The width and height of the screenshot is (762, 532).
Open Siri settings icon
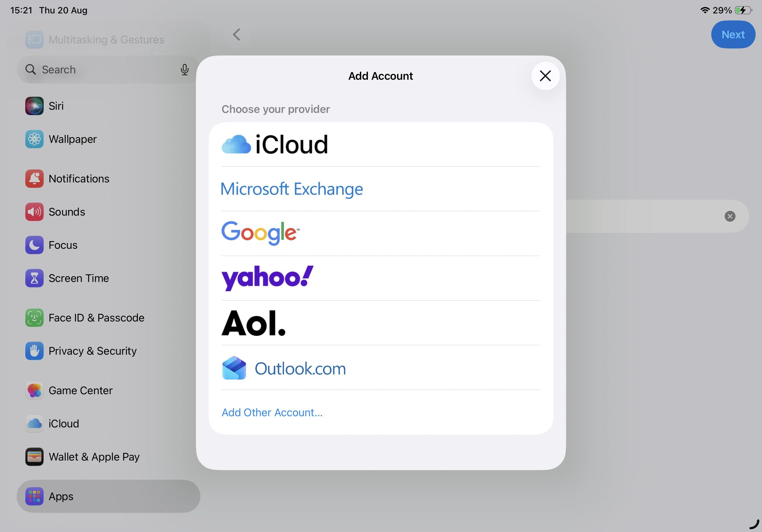(x=34, y=106)
